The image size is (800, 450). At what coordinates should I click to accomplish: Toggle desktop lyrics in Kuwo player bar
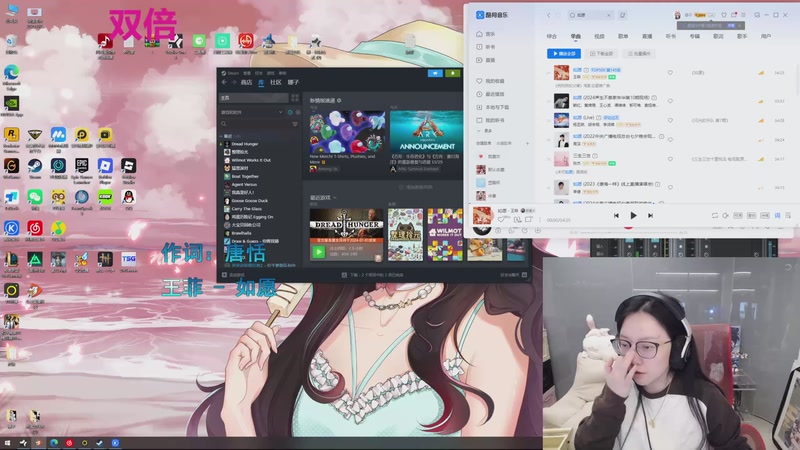[x=777, y=216]
